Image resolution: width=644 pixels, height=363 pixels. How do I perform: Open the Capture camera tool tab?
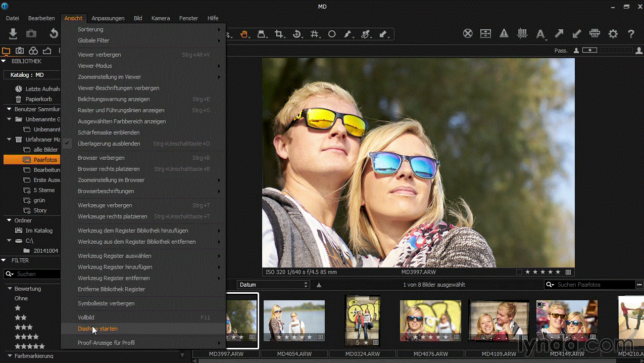click(20, 51)
